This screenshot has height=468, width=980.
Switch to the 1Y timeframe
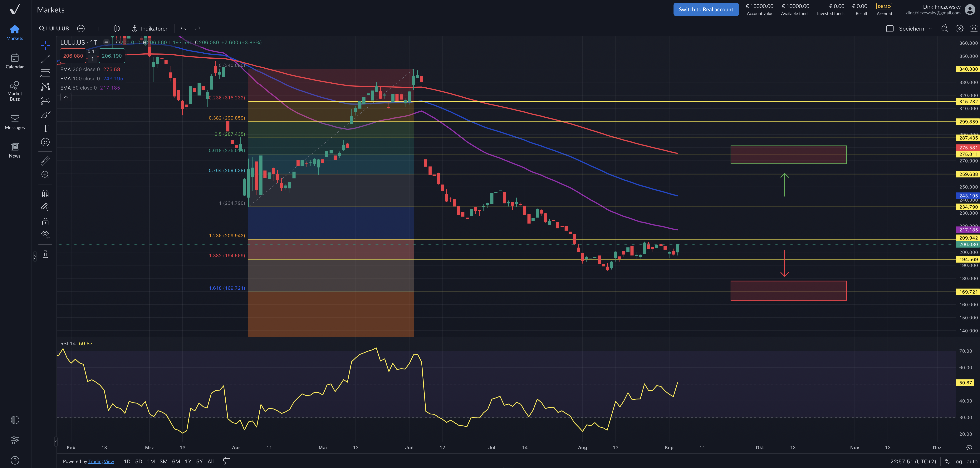pyautogui.click(x=188, y=461)
